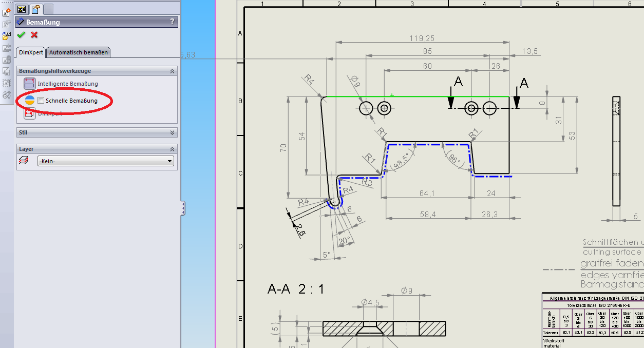
Task: Click the ±0,8 tolerance cell
Action: 627,333
